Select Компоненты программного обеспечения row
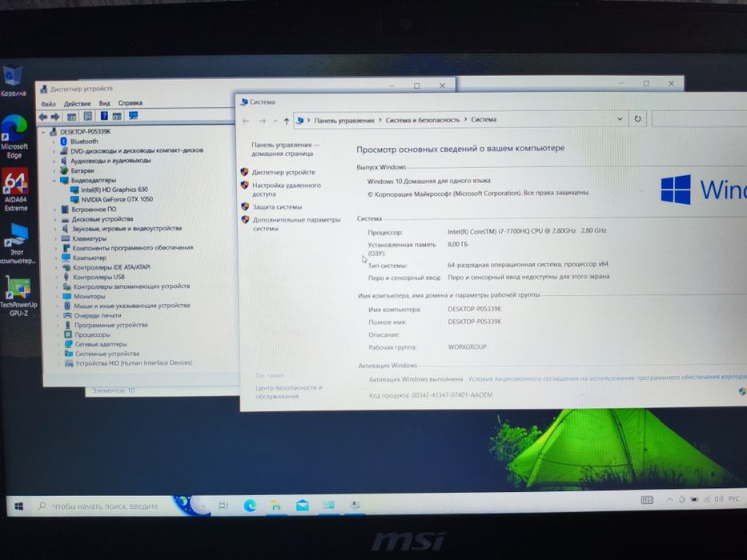This screenshot has height=560, width=747. (132, 248)
